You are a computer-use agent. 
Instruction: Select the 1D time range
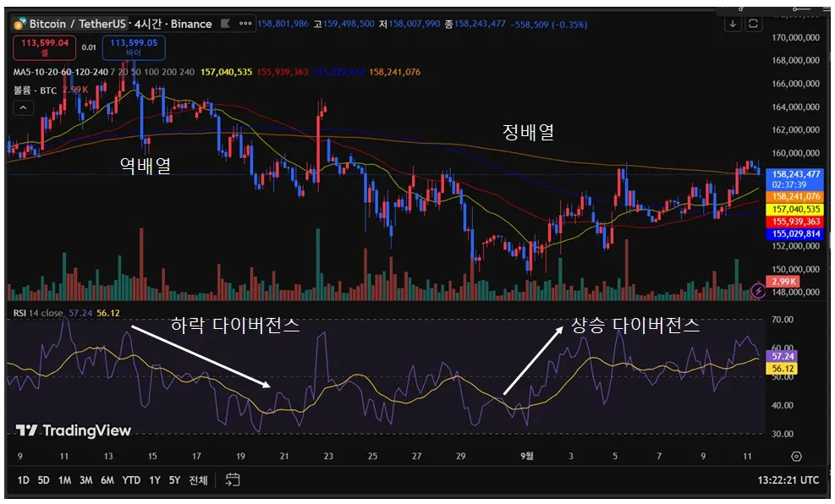coord(23,480)
